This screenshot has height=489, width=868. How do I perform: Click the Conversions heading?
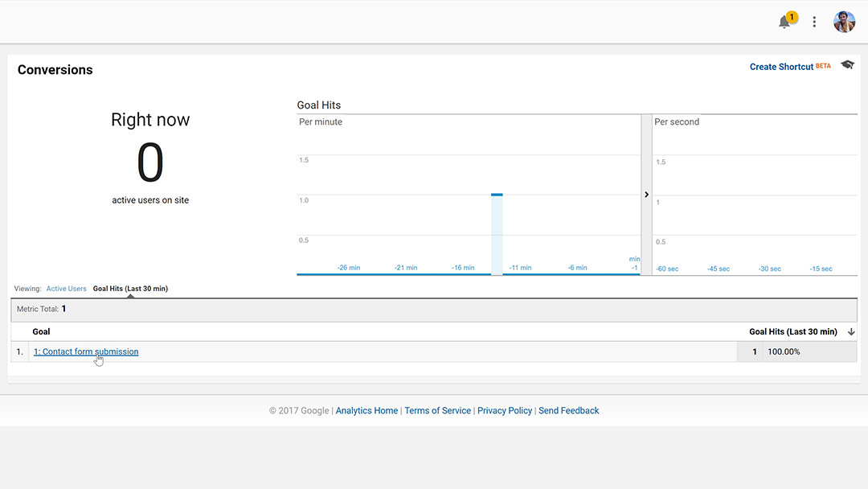pos(55,70)
